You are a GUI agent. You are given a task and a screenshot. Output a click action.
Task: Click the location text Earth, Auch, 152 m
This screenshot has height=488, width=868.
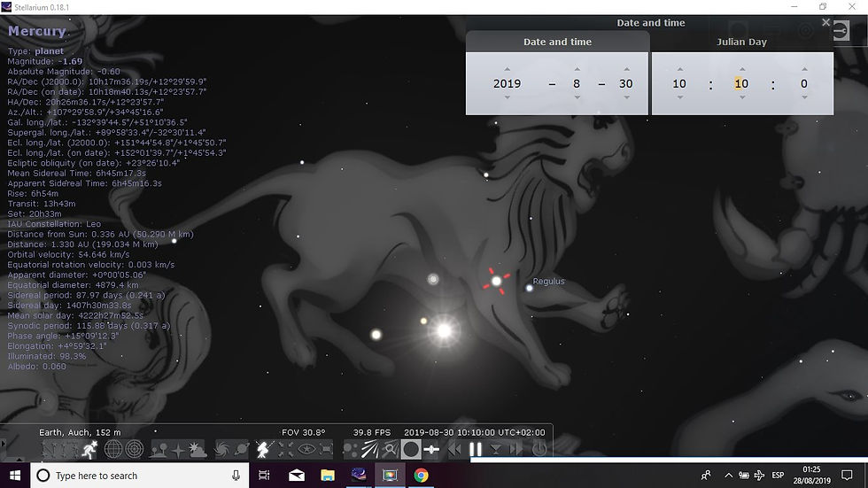[80, 432]
